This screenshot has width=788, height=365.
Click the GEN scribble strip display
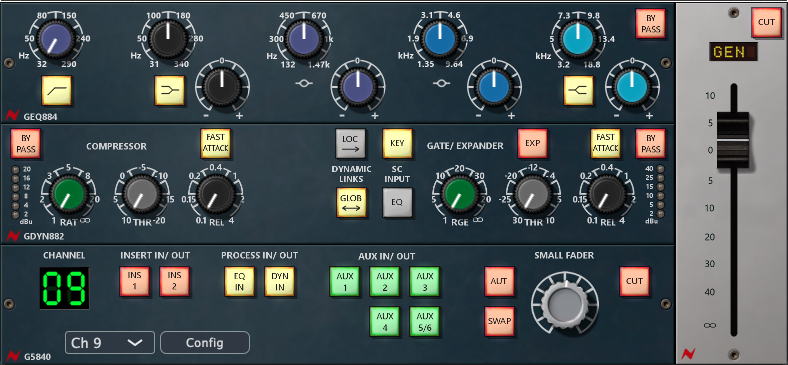coord(733,52)
